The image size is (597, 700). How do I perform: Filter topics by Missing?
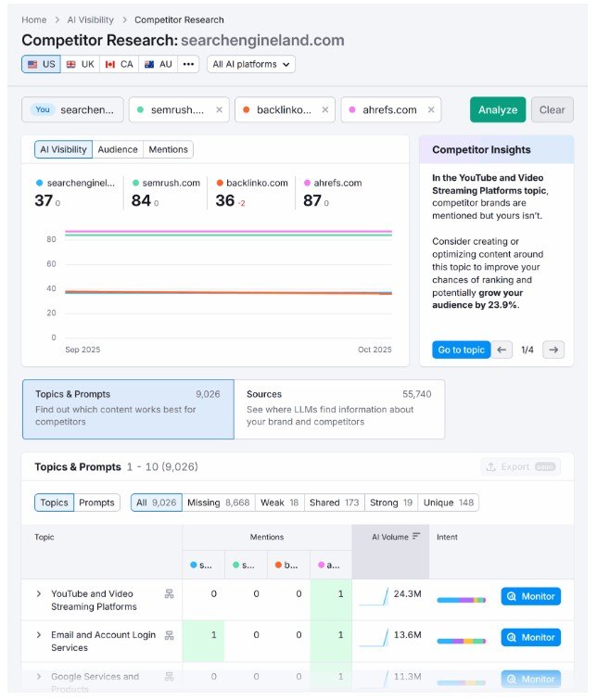click(x=217, y=503)
